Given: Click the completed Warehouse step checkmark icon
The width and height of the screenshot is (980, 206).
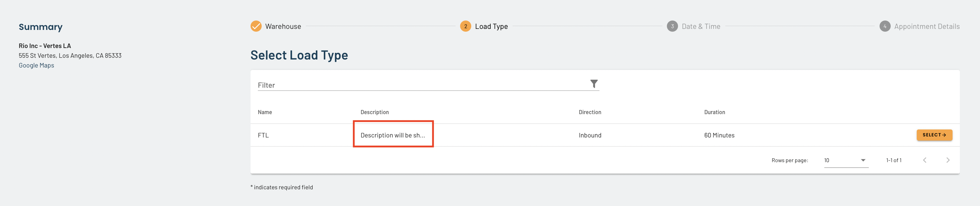Looking at the screenshot, I should point(256,26).
